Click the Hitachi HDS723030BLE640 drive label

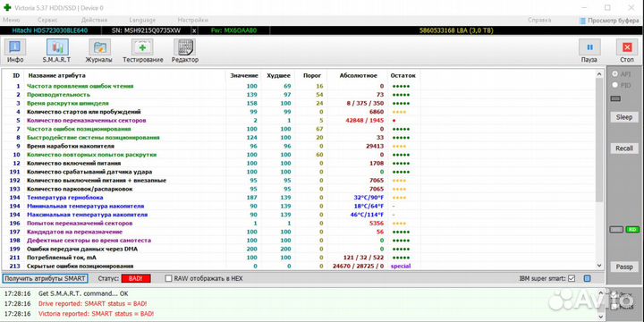coord(50,30)
